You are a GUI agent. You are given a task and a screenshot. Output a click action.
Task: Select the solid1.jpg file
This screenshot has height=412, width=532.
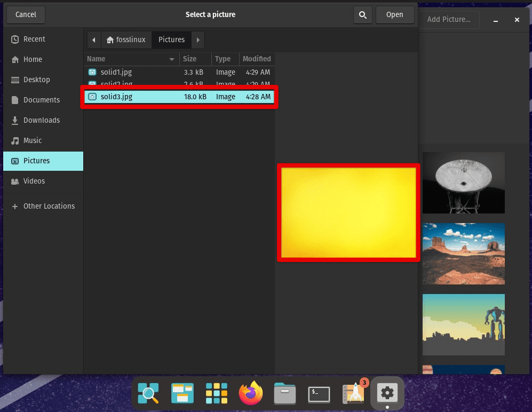point(116,72)
